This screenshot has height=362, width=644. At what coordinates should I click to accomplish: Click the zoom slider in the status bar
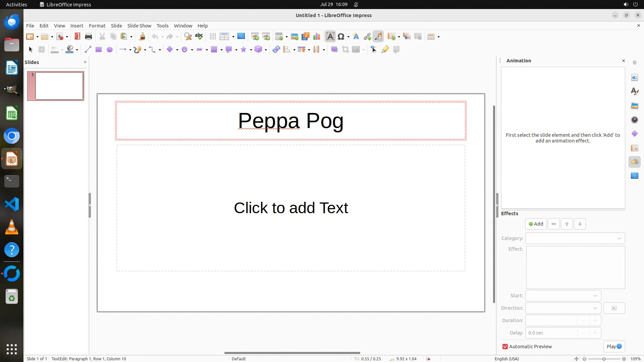tap(604, 359)
